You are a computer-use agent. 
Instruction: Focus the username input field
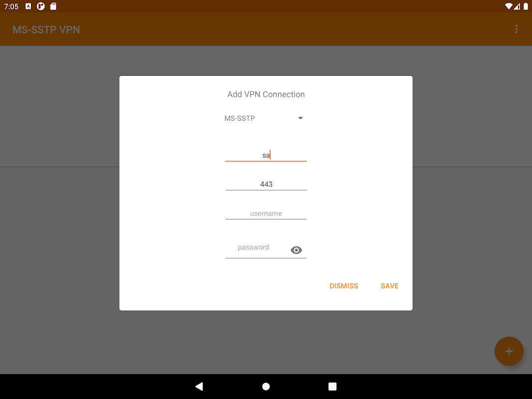click(266, 213)
